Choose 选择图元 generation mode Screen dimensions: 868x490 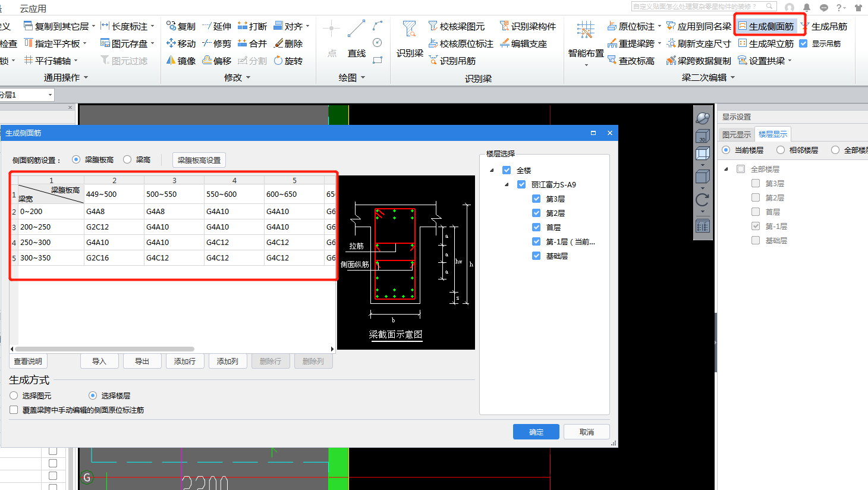[x=14, y=395]
